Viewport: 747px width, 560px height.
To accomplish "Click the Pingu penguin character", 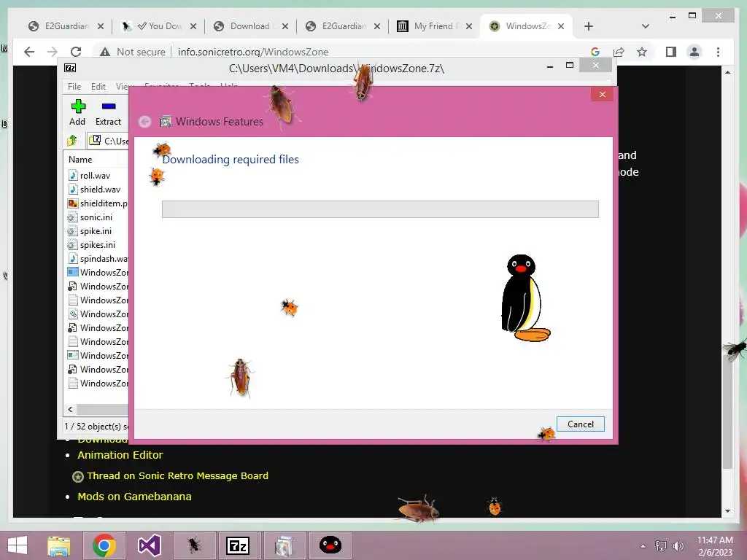I will click(525, 298).
